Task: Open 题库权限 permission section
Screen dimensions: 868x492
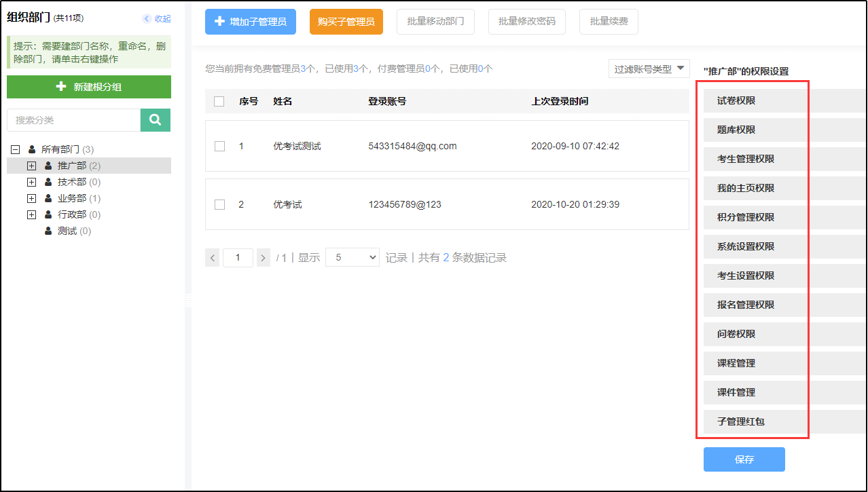Action: 785,130
